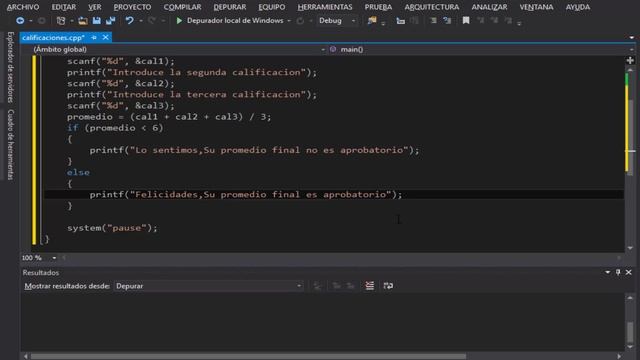Click the new project icon in toolbar
640x360 pixels.
[x=61, y=21]
